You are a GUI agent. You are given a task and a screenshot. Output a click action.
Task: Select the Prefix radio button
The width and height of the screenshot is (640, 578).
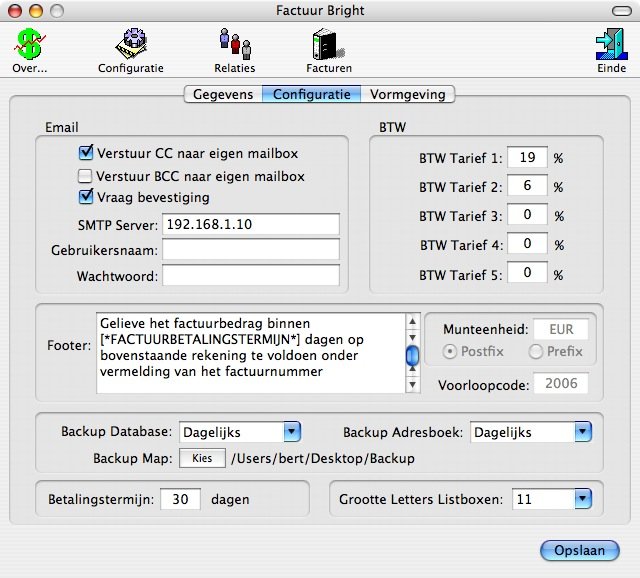pos(536,351)
